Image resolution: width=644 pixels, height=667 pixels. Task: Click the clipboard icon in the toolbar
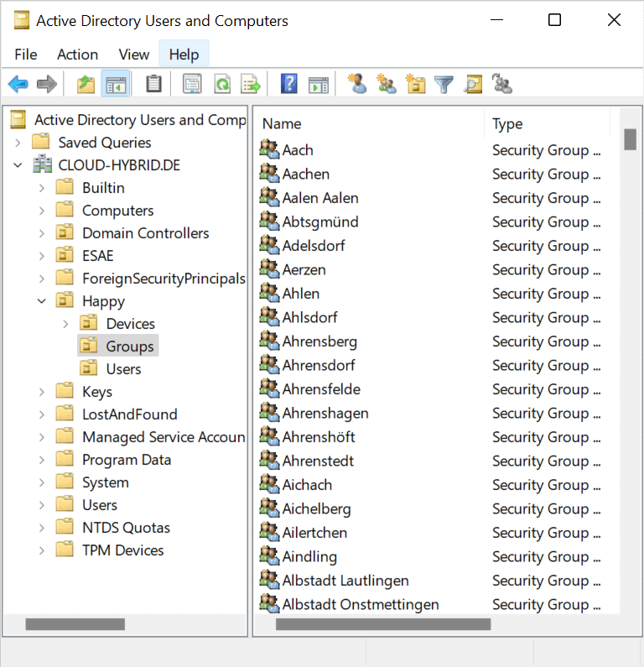point(153,84)
